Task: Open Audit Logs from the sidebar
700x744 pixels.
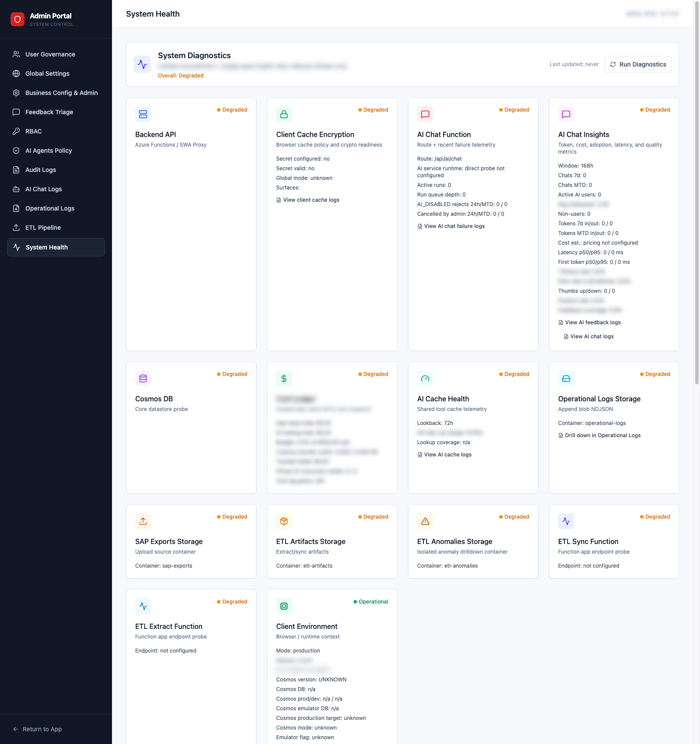Action: (x=56, y=170)
